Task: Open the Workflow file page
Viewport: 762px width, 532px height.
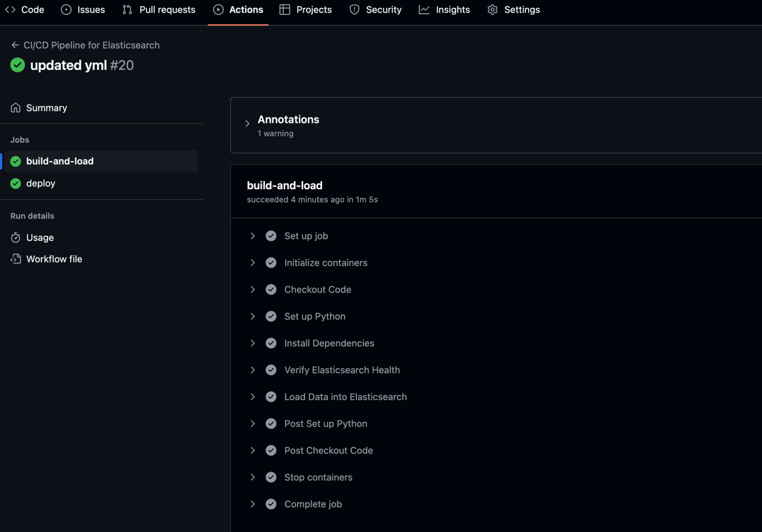Action: [54, 259]
